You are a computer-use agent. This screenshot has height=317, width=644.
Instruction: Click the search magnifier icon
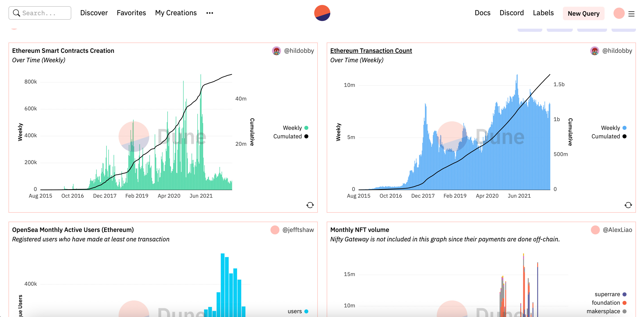[17, 13]
